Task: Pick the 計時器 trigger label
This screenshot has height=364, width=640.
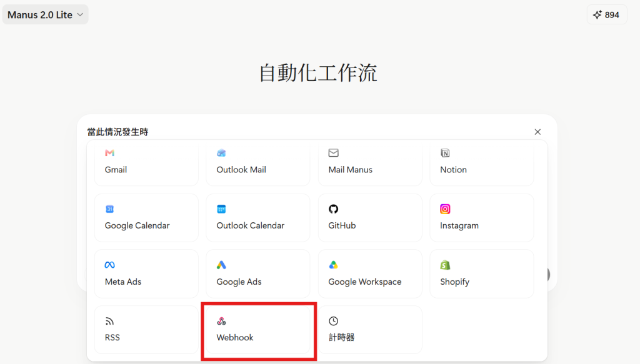Action: tap(341, 338)
